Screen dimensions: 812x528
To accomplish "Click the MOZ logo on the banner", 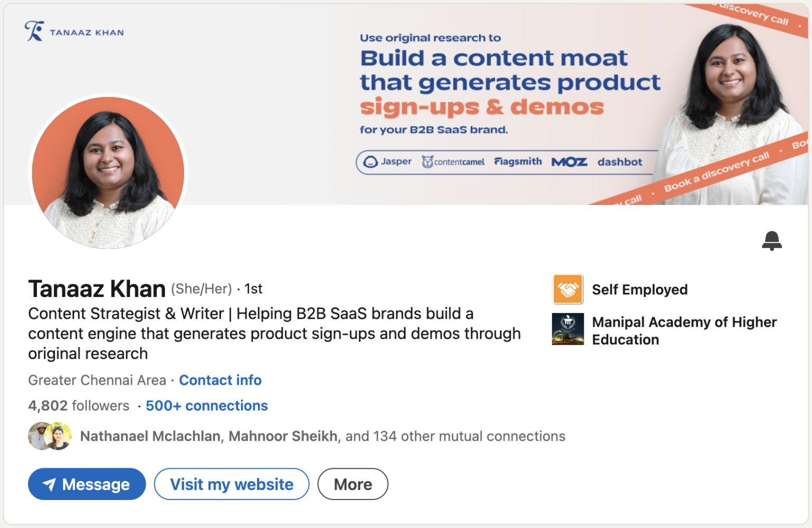I will click(x=569, y=162).
